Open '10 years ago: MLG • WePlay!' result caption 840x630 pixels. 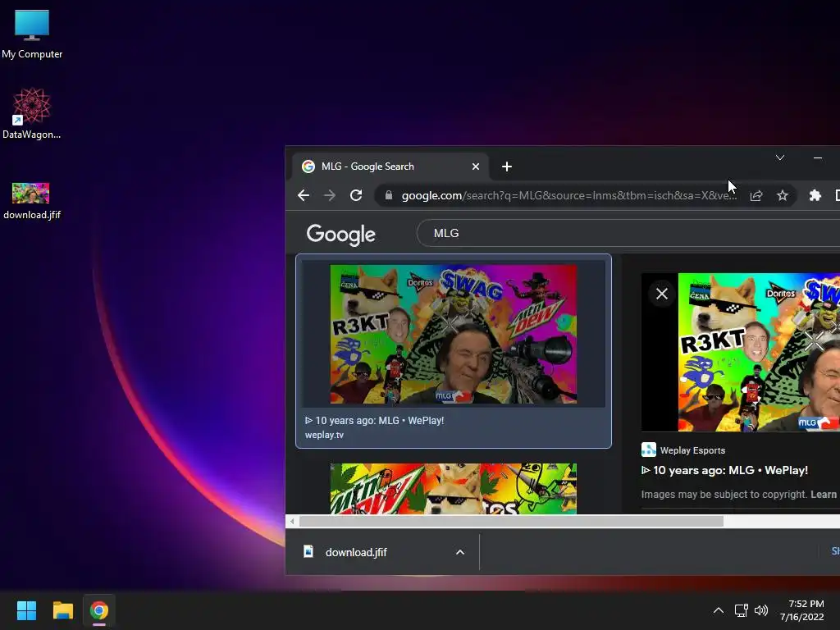[x=374, y=421]
